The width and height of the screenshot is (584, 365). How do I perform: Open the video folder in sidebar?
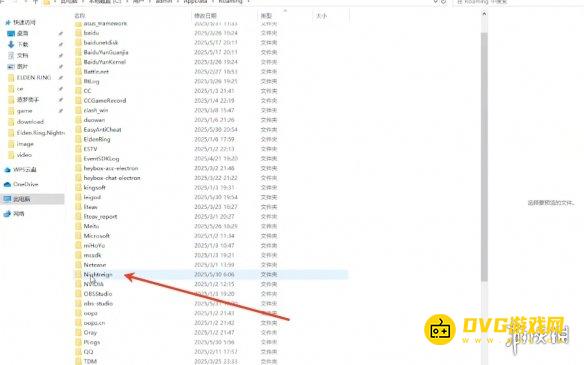(20, 155)
